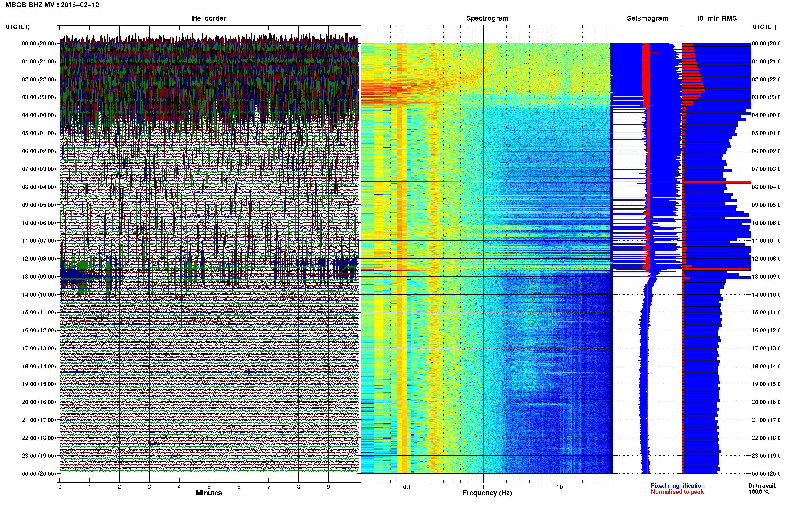Viewport: 812px width, 508px height.
Task: Click left time label '18:00 (14:00)'
Action: 39,366
